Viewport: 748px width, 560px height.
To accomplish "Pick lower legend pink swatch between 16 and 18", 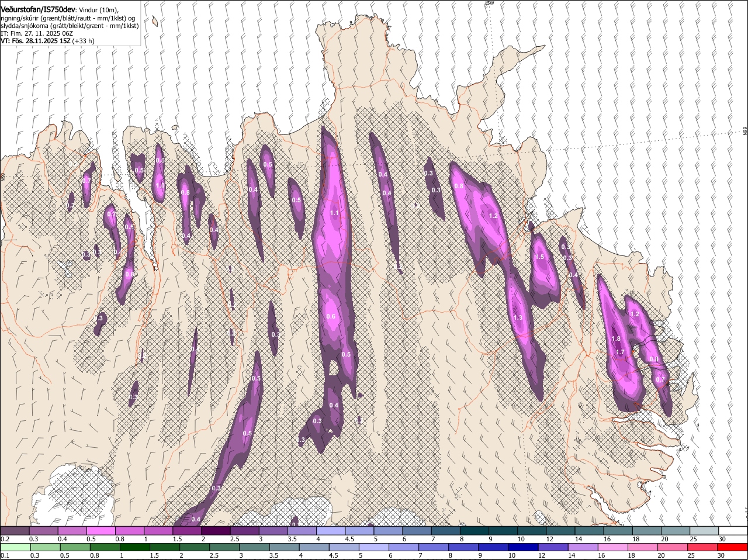I will tap(614, 547).
